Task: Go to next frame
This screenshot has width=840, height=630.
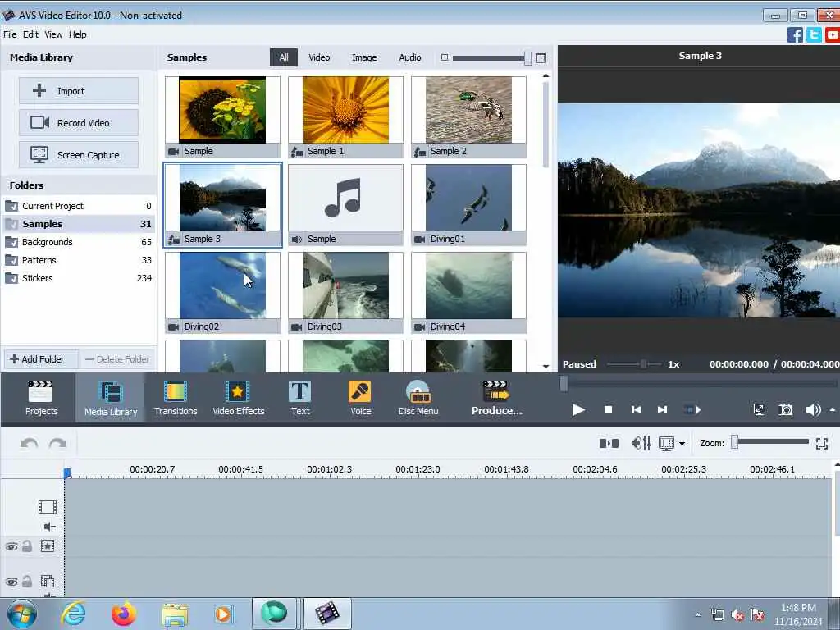Action: coord(662,410)
